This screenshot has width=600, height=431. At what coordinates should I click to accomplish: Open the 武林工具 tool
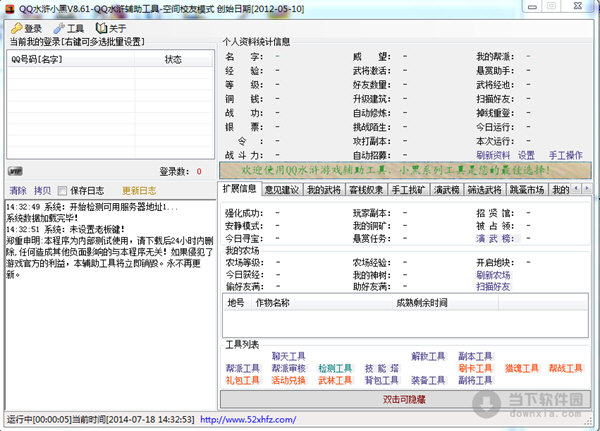[x=335, y=380]
